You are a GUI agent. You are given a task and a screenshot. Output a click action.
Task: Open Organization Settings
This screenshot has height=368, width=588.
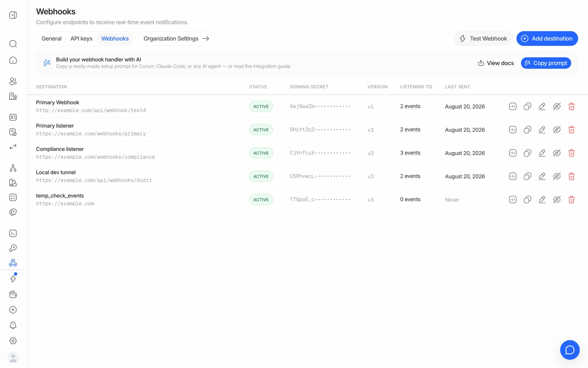176,39
